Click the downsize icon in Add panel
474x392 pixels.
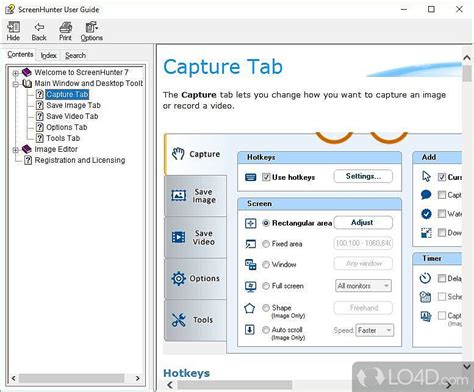point(426,233)
